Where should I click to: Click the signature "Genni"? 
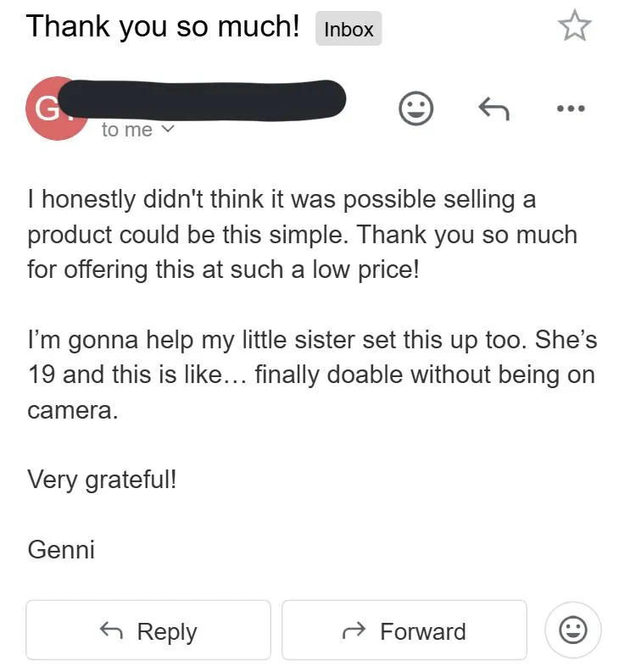coord(61,549)
